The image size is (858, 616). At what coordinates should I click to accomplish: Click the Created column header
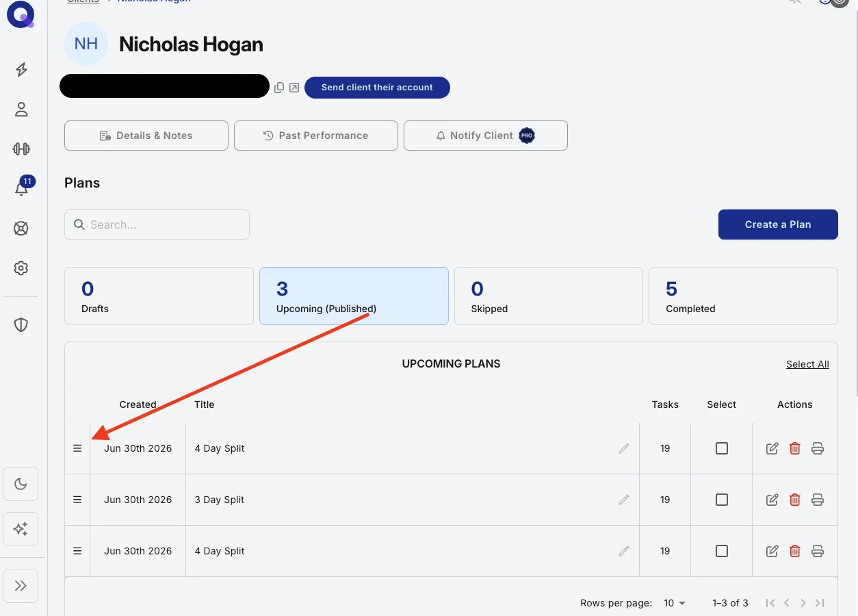138,405
